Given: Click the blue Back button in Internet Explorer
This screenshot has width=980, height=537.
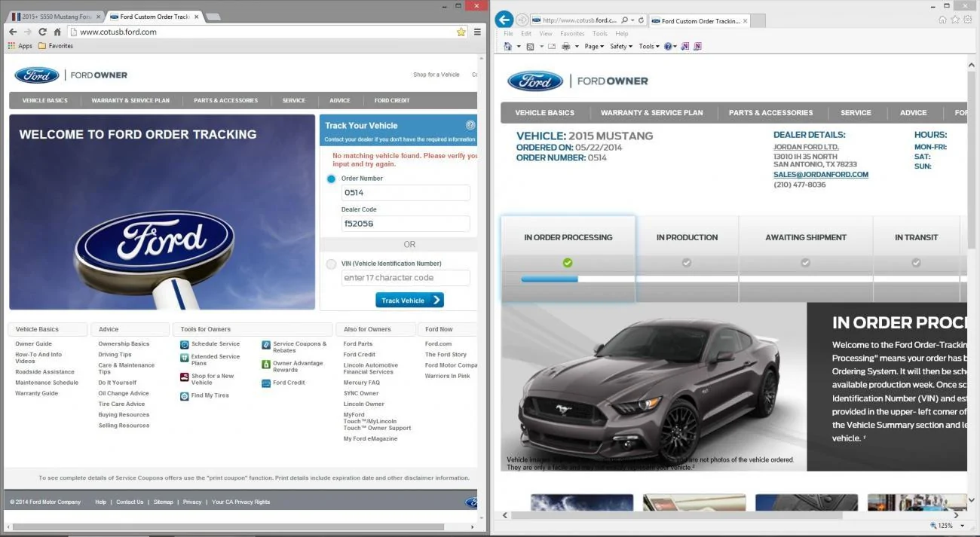Looking at the screenshot, I should coord(504,20).
